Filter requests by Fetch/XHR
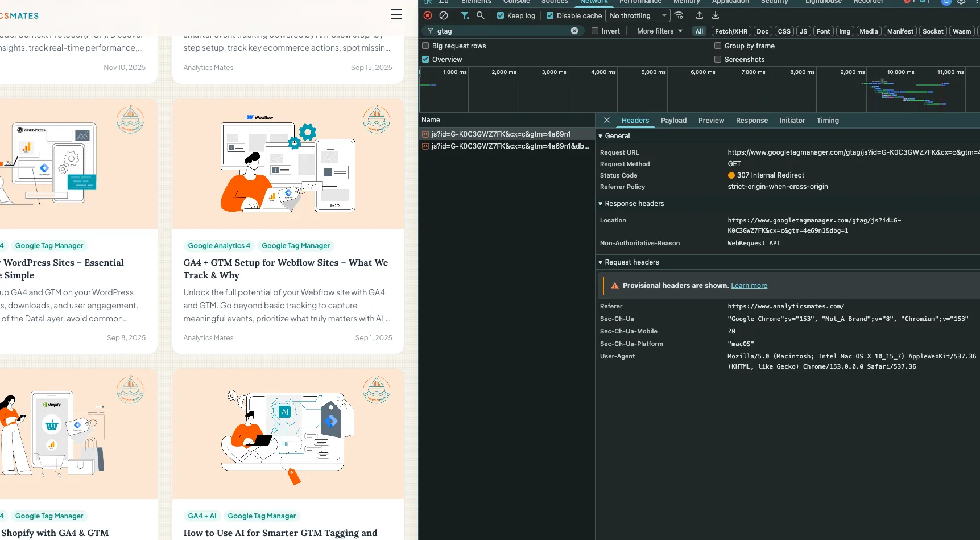The height and width of the screenshot is (540, 980). pyautogui.click(x=731, y=31)
